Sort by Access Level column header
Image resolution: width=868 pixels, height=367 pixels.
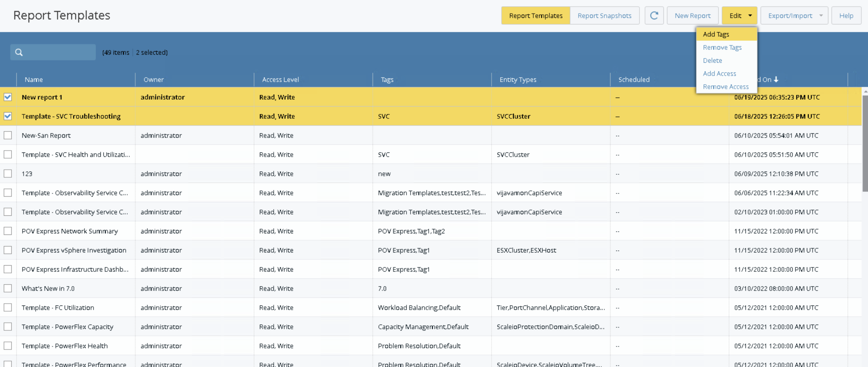(280, 80)
